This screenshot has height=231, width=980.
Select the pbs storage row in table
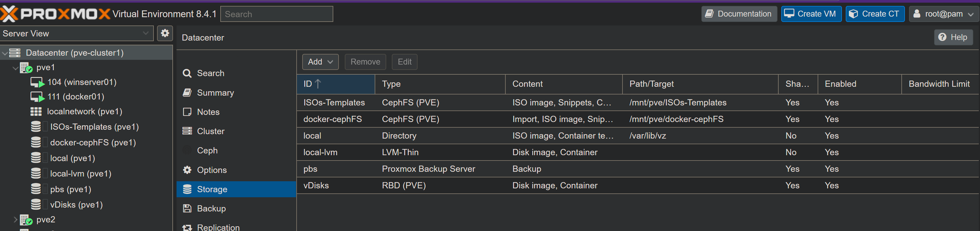638,169
